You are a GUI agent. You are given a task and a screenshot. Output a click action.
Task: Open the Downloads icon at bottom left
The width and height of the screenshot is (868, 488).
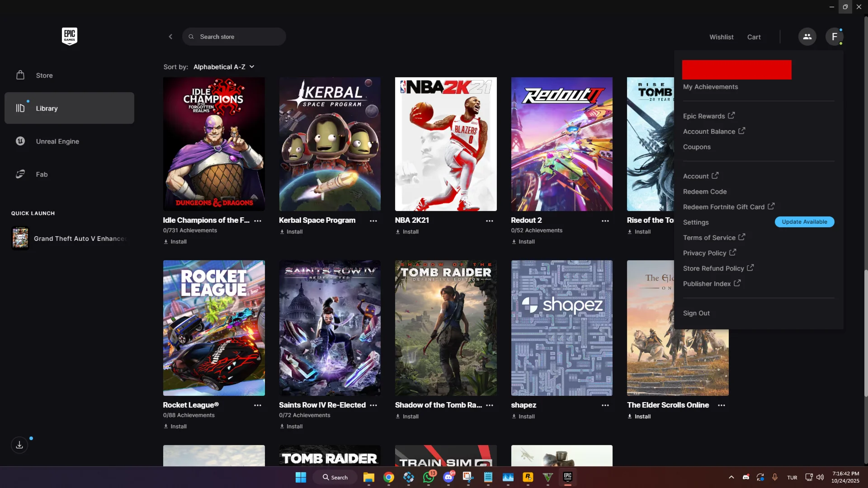click(x=19, y=445)
